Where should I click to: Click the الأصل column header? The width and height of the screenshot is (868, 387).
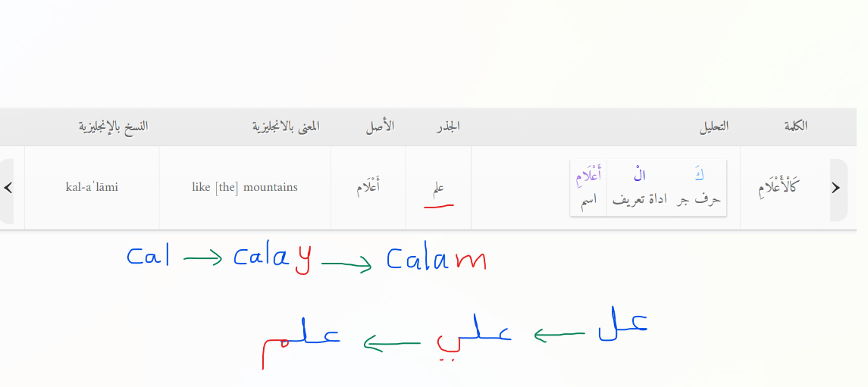point(380,126)
